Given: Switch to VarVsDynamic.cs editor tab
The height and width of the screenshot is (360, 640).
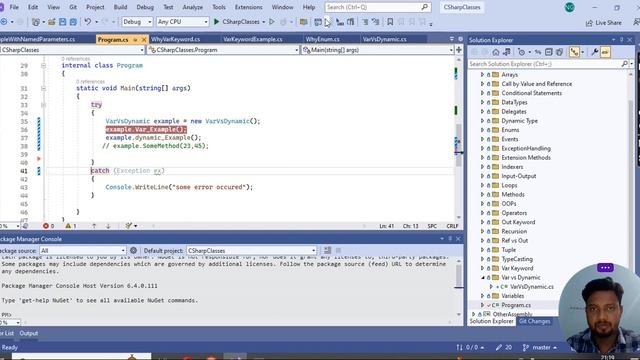Looking at the screenshot, I should (x=384, y=39).
